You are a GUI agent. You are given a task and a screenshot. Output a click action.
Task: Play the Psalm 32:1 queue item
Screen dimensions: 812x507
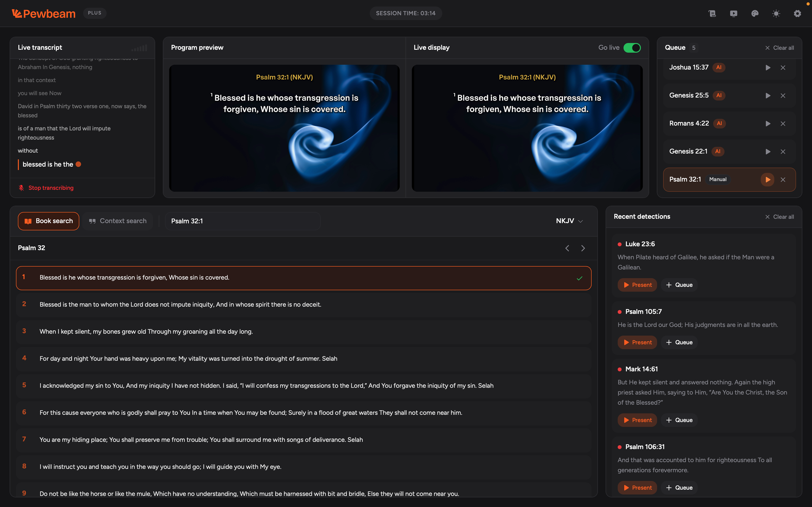pos(767,179)
